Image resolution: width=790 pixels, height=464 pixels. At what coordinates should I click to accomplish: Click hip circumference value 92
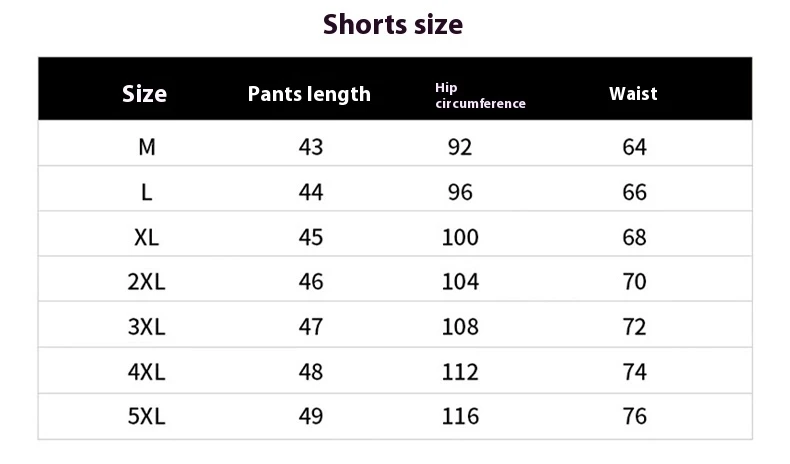click(460, 147)
